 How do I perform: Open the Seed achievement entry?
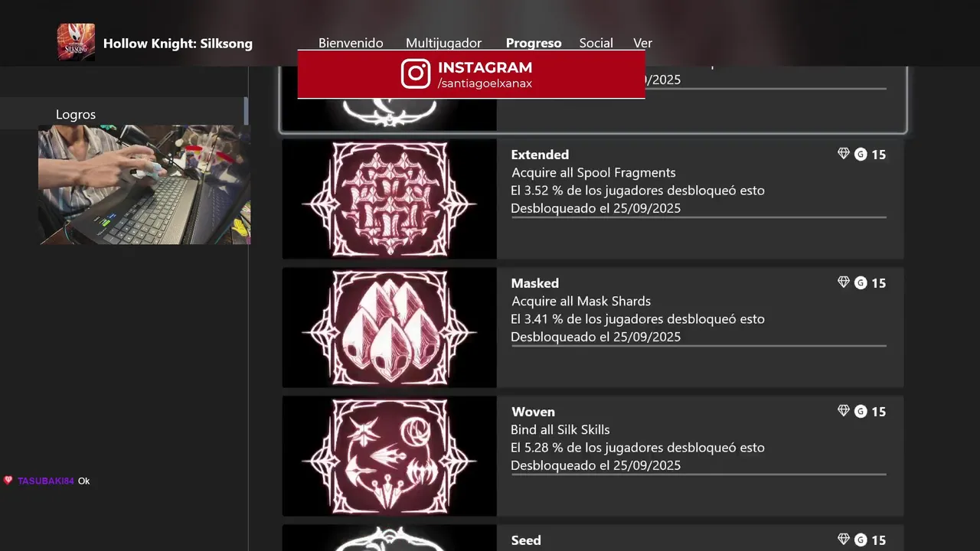593,538
